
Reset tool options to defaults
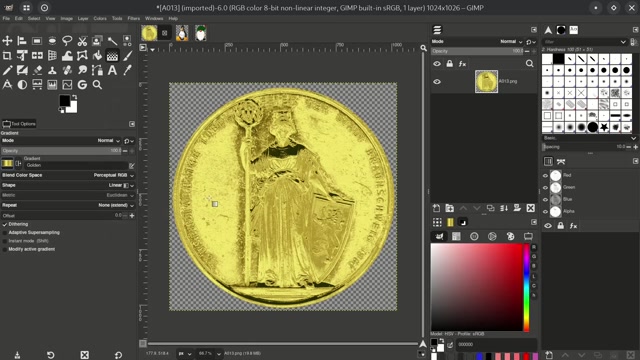pos(118,355)
